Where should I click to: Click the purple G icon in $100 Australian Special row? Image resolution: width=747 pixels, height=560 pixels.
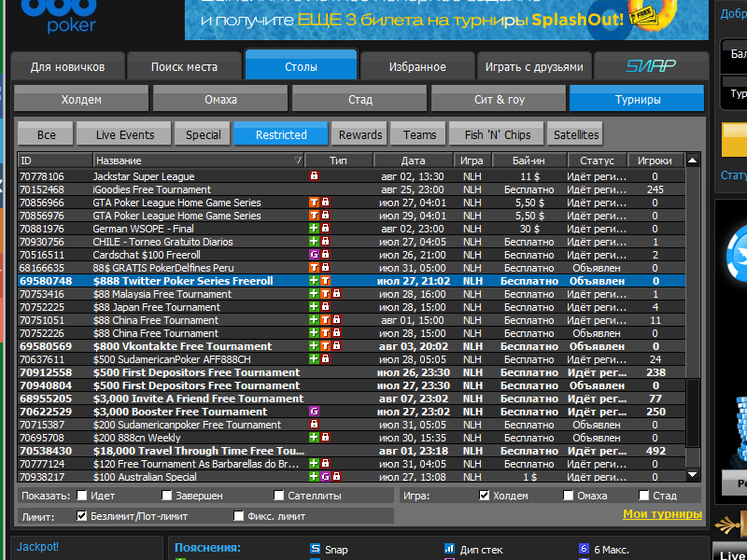pos(325,476)
